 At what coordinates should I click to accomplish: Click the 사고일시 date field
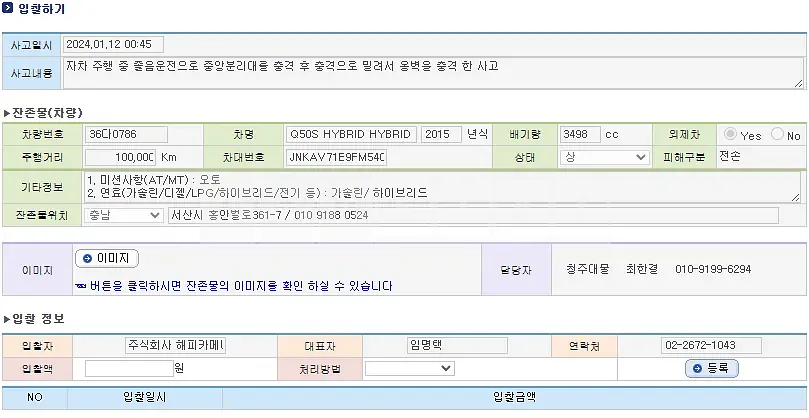tap(114, 44)
